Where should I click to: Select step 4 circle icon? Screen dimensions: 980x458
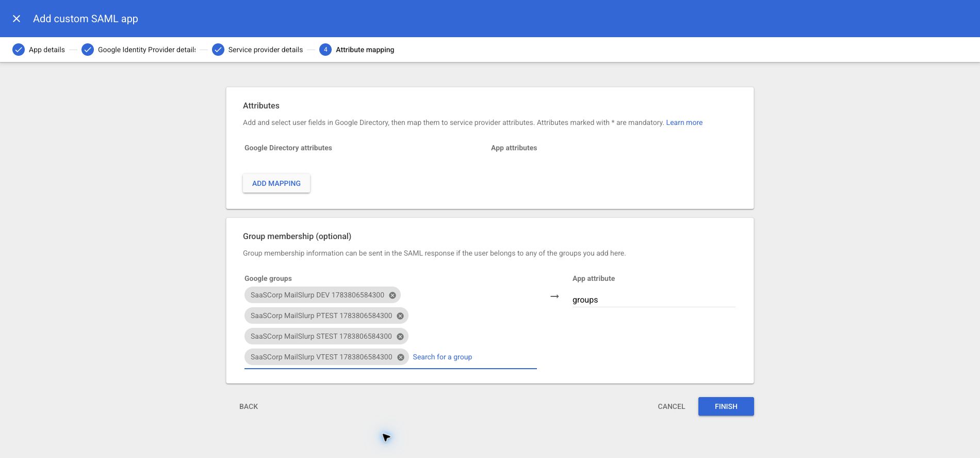tap(325, 50)
